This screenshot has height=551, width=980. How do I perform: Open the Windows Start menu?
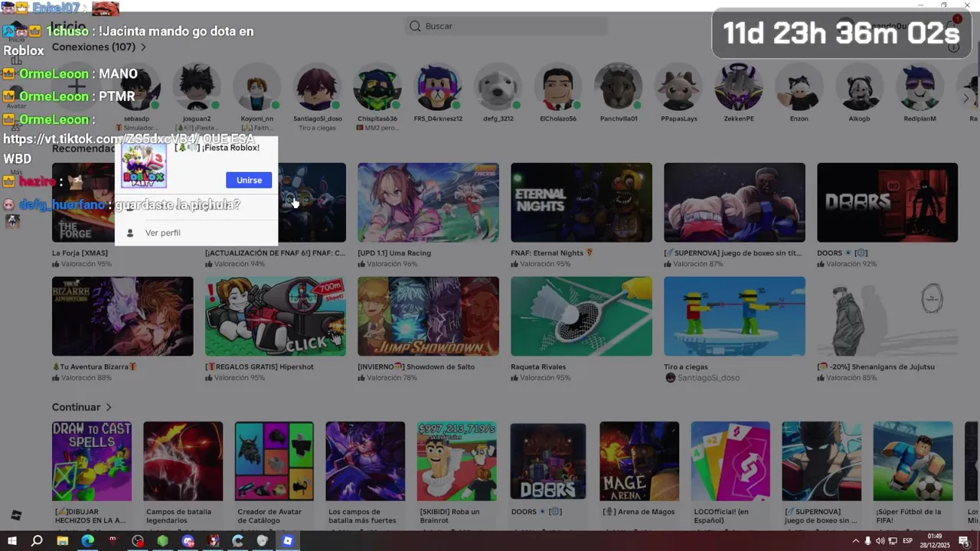pos(12,541)
